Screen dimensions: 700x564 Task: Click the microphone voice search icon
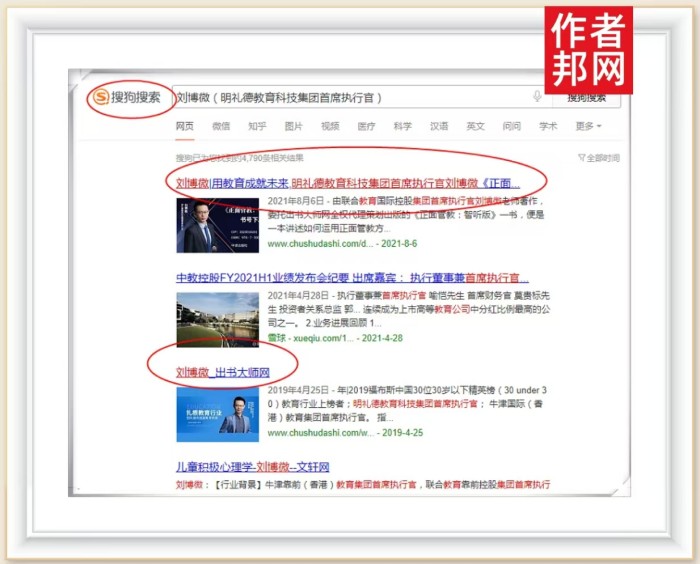click(537, 97)
